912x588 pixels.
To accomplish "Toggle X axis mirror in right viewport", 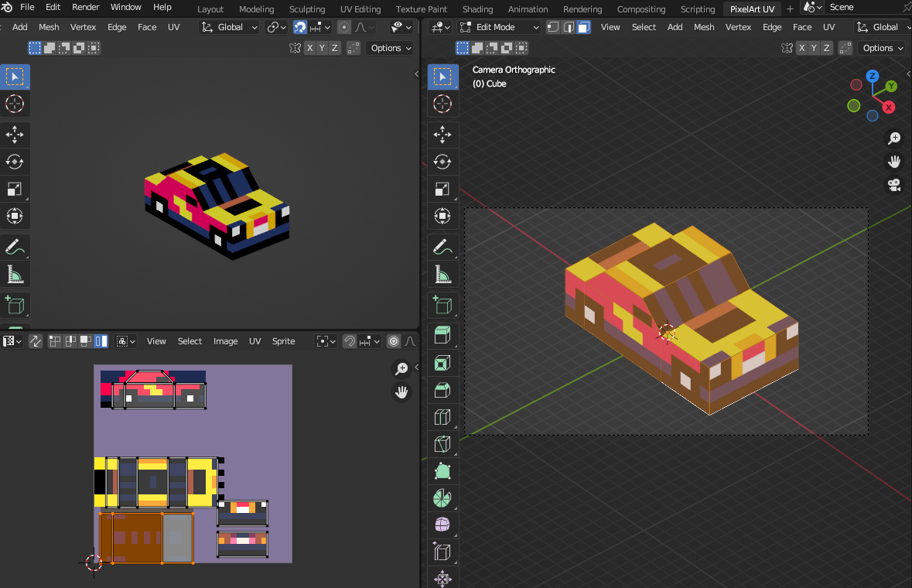I will [x=802, y=48].
